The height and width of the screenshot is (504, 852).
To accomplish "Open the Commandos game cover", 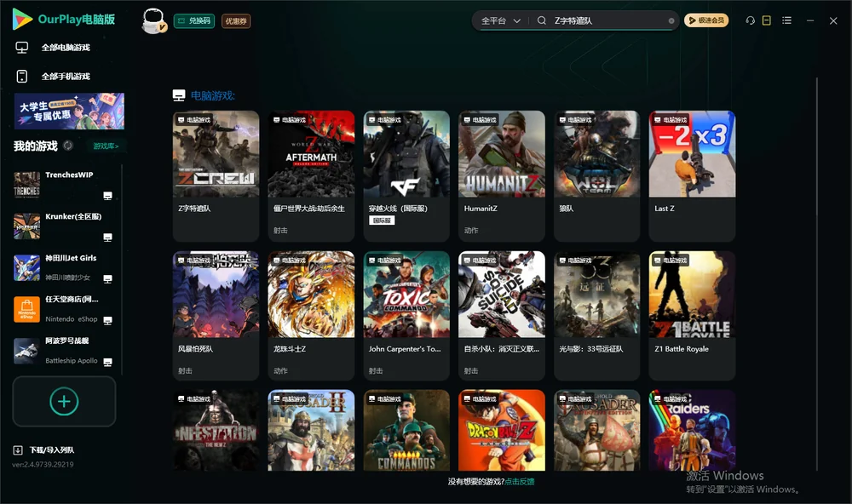I will 406,430.
